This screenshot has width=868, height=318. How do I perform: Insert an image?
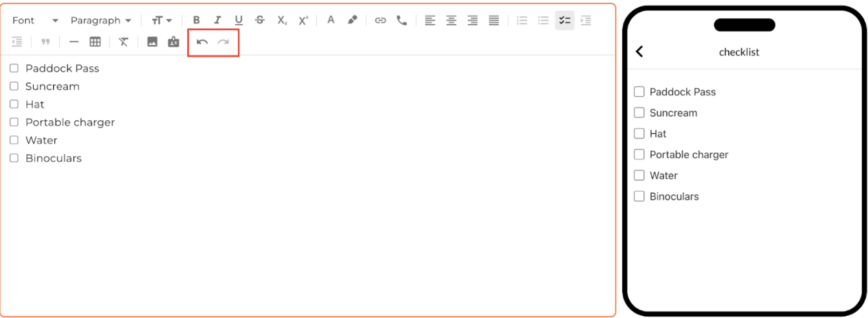(152, 42)
